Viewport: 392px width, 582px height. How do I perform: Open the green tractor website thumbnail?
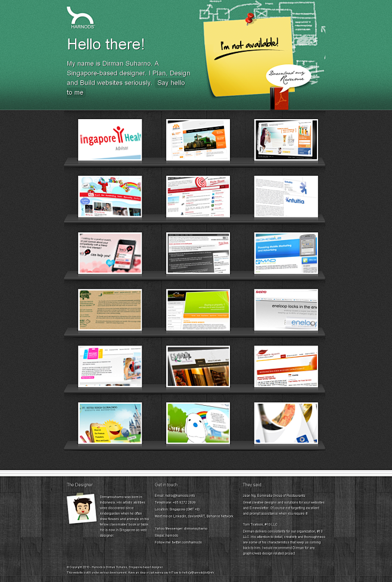pyautogui.click(x=198, y=139)
